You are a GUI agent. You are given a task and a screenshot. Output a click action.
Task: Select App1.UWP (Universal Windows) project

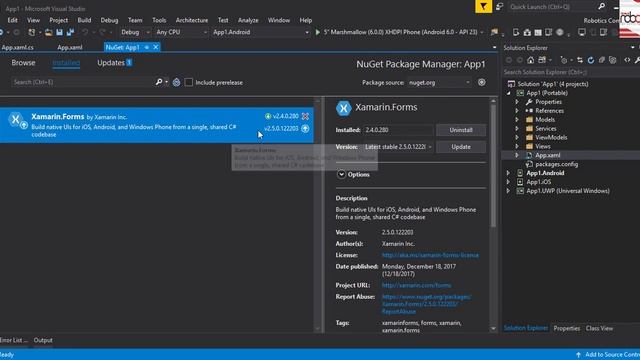click(x=568, y=191)
